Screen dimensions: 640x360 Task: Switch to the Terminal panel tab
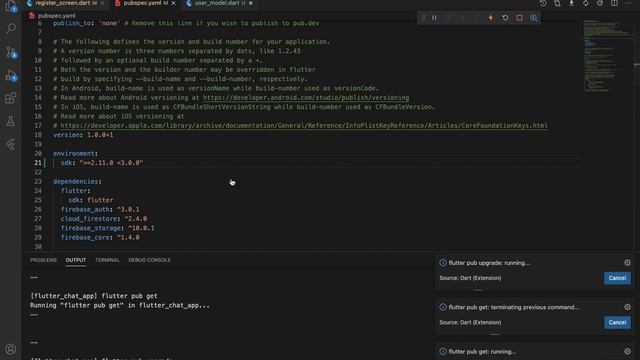(107, 260)
